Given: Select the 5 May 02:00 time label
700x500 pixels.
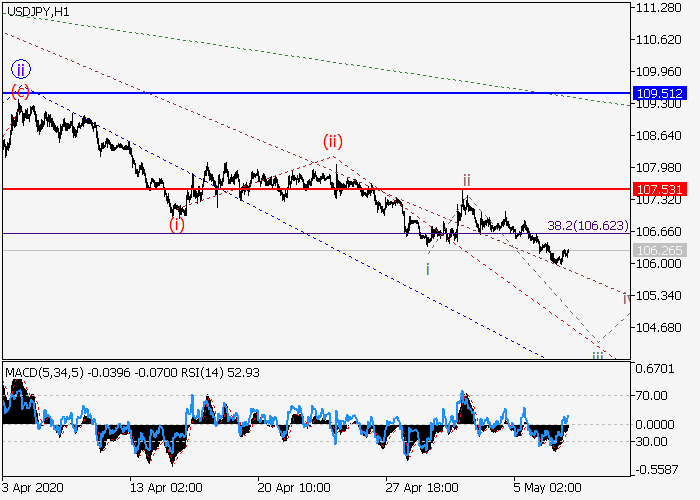Looking at the screenshot, I should click(546, 489).
